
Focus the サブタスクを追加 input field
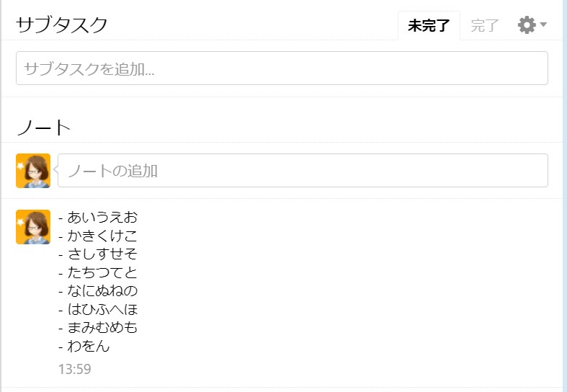(x=282, y=68)
